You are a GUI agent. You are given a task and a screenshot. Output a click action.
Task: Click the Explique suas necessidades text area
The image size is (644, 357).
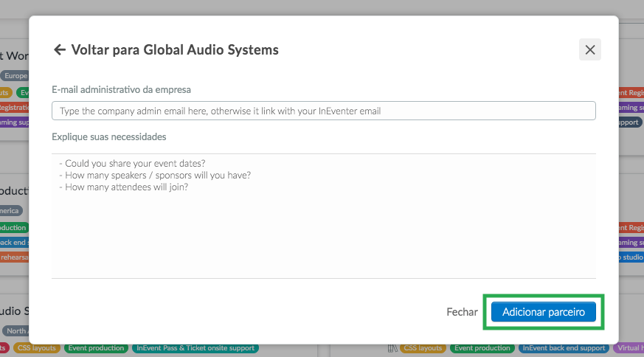[324, 216]
